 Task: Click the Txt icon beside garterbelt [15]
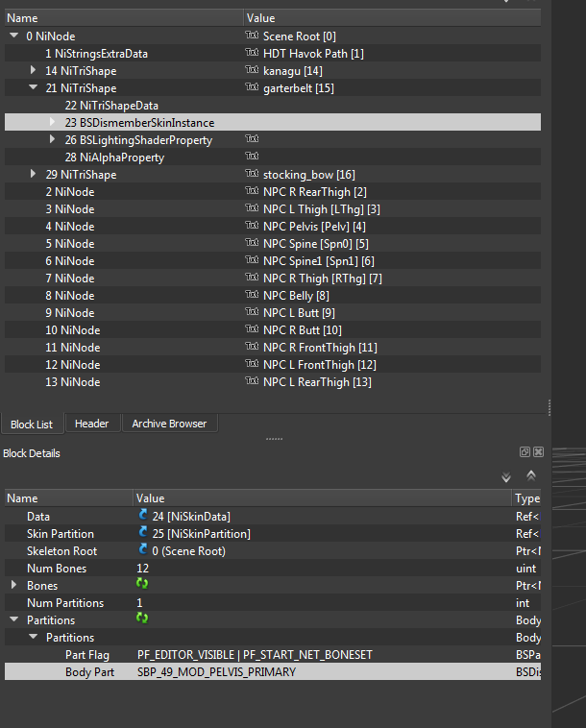252,86
